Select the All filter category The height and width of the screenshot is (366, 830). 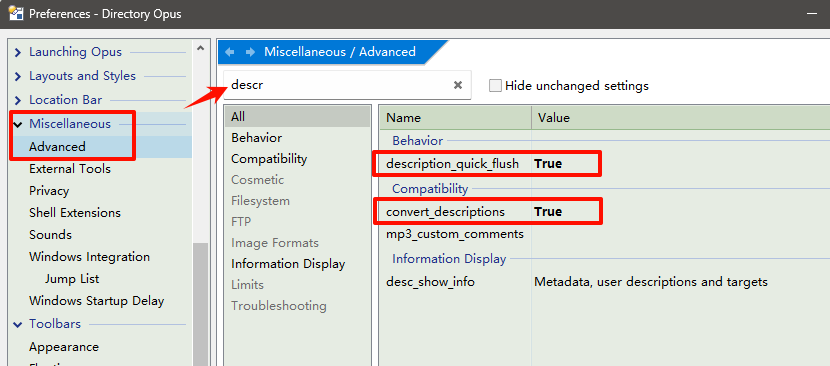point(297,117)
